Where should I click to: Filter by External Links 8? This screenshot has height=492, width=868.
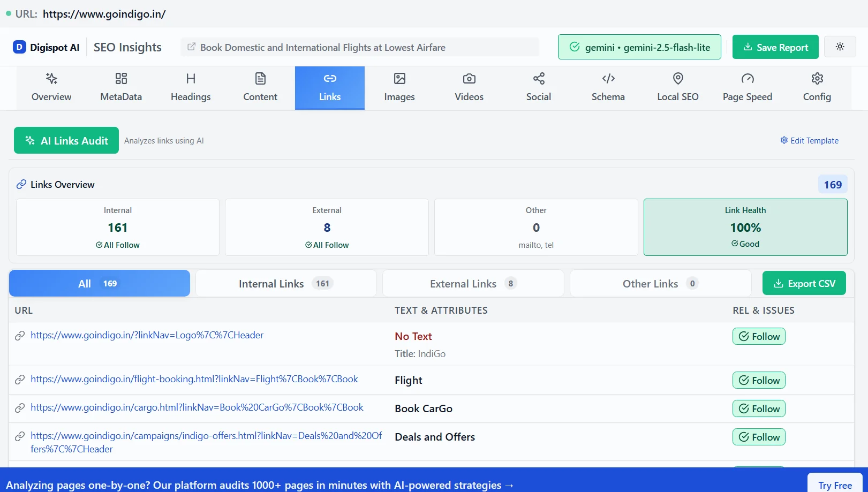(473, 283)
